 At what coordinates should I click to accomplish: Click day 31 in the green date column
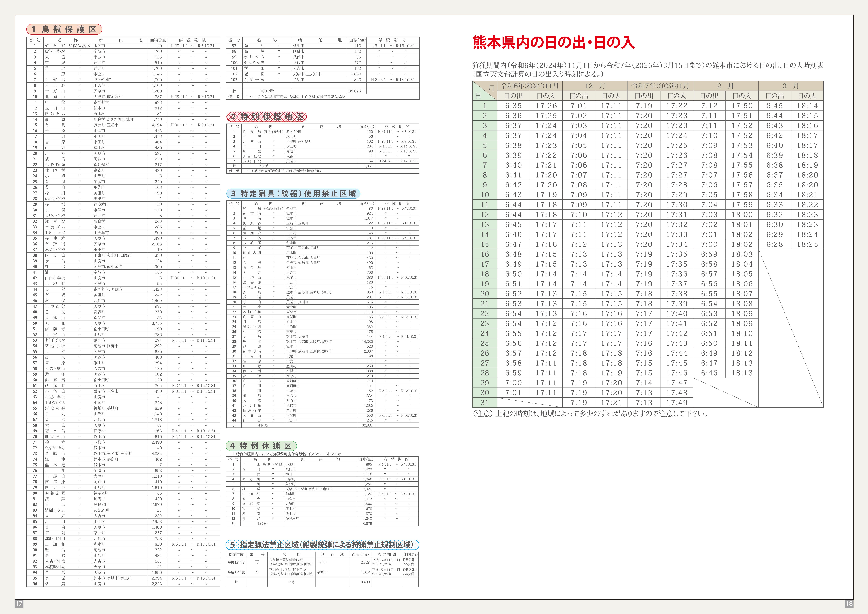(x=485, y=403)
